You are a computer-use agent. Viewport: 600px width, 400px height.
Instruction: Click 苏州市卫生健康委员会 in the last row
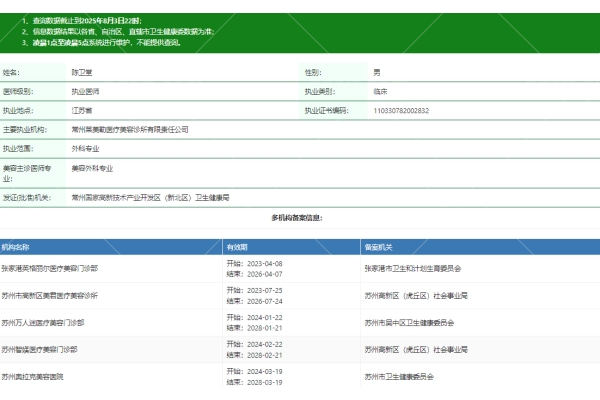pyautogui.click(x=399, y=377)
